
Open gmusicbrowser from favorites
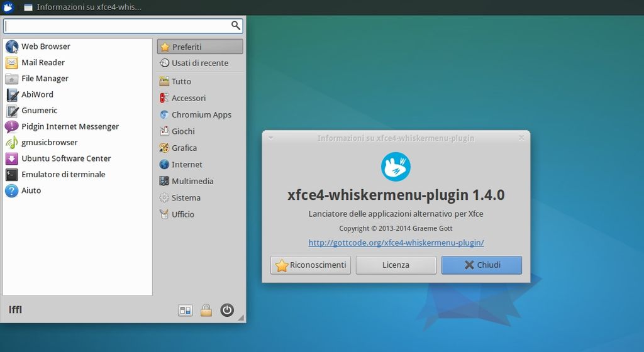[x=77, y=142]
